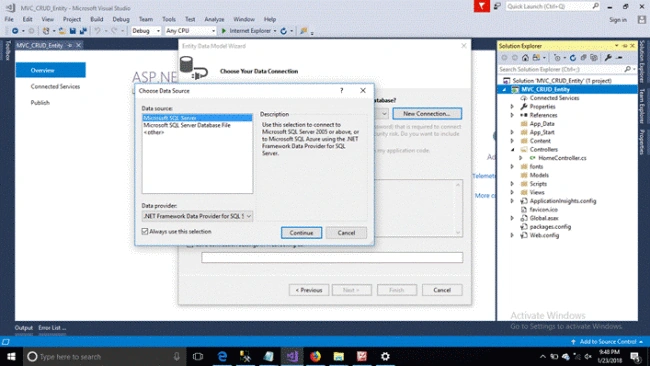The height and width of the screenshot is (366, 650).
Task: Click the New Project toolbar icon
Action: [46, 31]
